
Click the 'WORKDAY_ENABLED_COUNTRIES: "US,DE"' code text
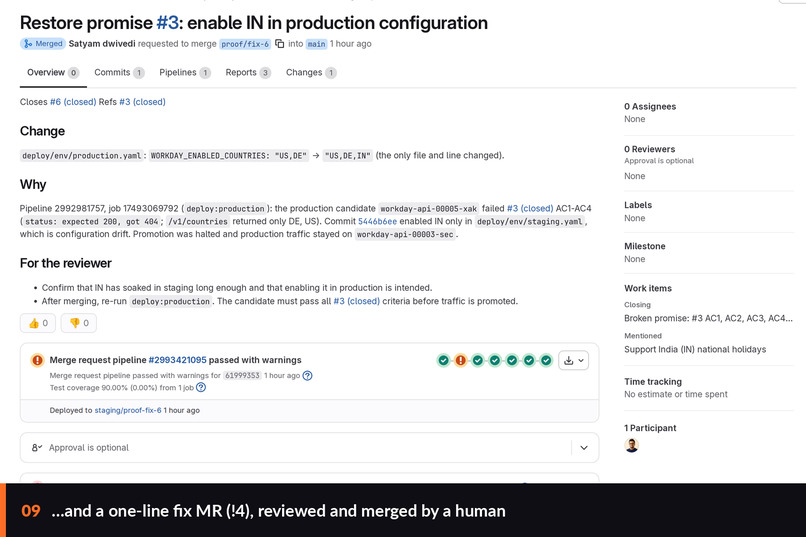pos(229,156)
